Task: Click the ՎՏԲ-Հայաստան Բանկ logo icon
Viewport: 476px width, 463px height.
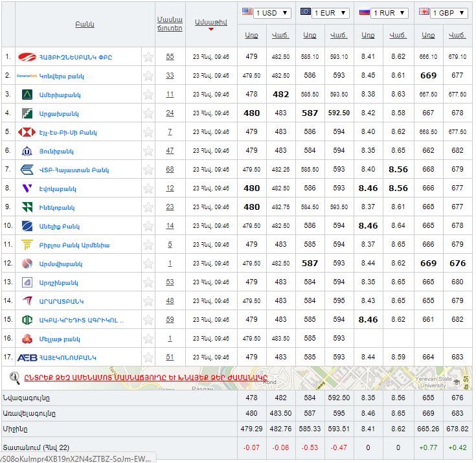Action: tap(27, 170)
